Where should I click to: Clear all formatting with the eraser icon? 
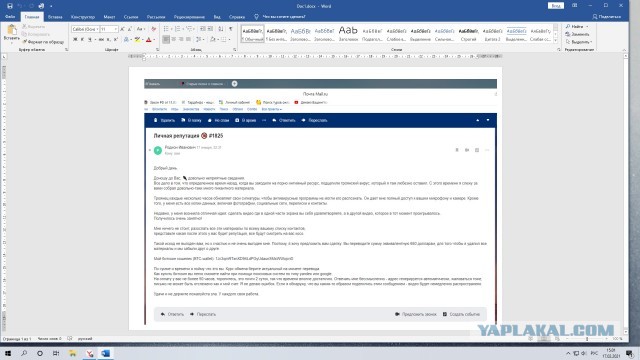153,29
